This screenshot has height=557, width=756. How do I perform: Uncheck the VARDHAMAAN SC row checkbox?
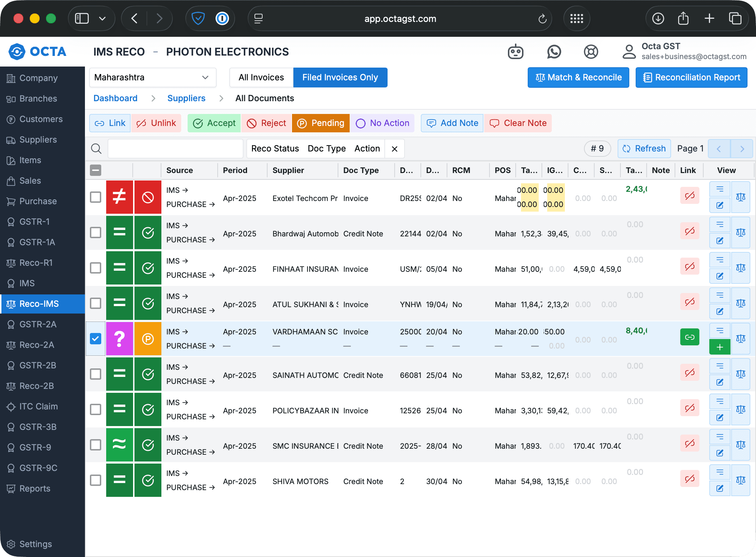click(96, 339)
